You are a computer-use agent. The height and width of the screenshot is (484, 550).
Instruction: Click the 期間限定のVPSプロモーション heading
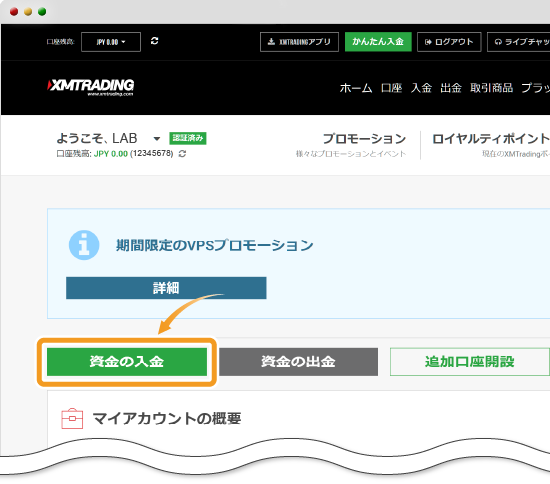coord(214,245)
